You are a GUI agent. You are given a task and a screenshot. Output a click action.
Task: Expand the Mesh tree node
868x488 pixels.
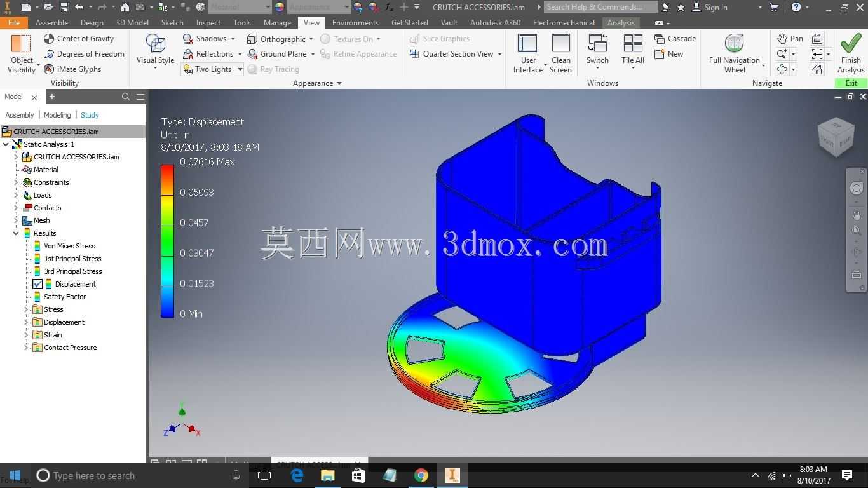pyautogui.click(x=16, y=220)
